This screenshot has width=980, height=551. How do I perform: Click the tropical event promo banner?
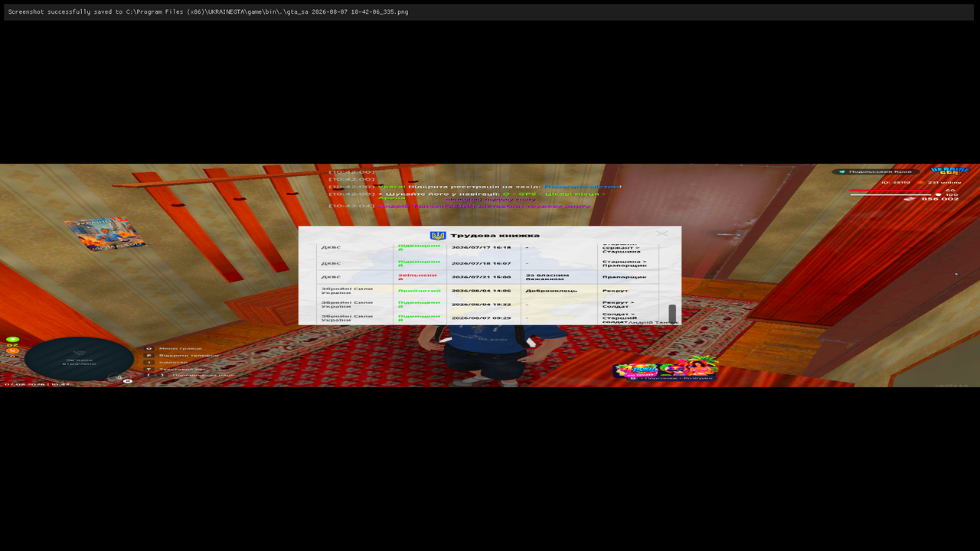688,366
